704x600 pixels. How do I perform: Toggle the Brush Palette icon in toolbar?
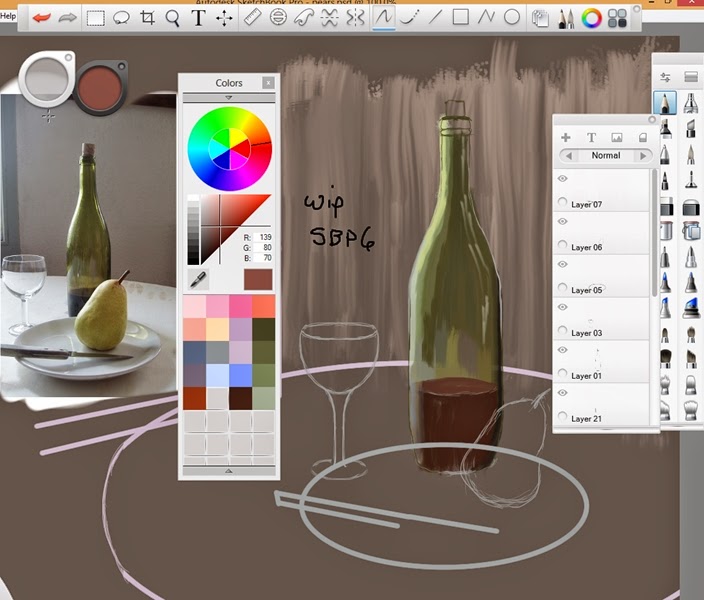566,18
